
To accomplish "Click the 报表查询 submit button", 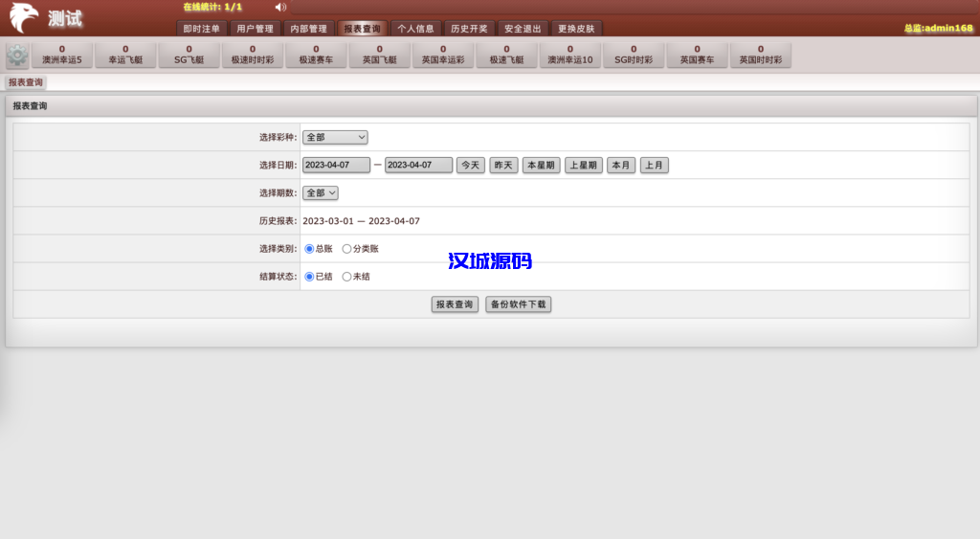I will point(455,304).
